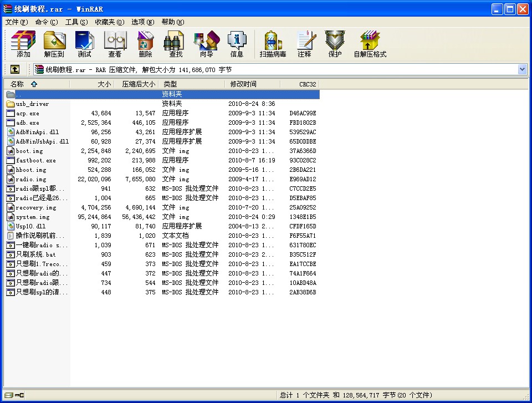Click the Usp10.dll file icon
Screen dimensions: 532x403
click(11, 226)
